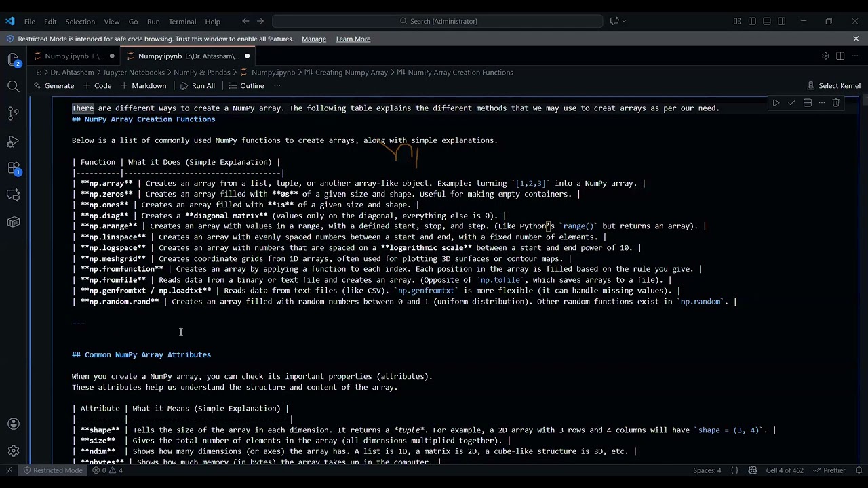The image size is (868, 488).
Task: Open the Run menu
Action: tap(153, 21)
